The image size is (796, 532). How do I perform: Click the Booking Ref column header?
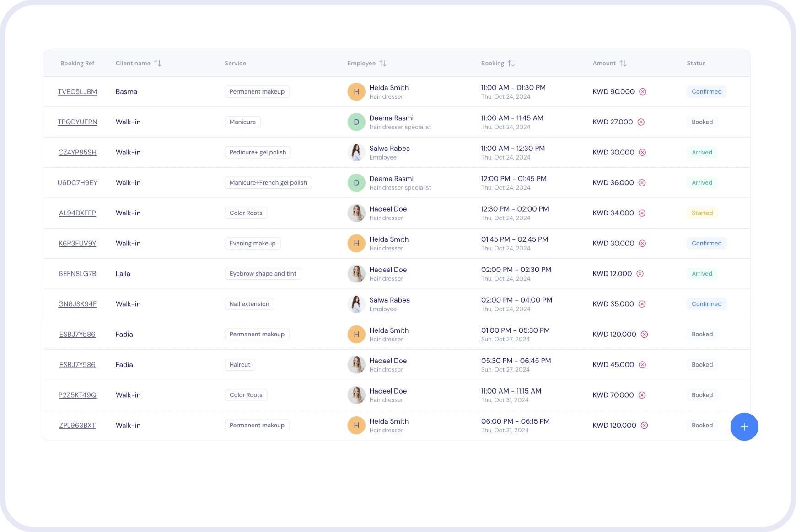[x=77, y=63]
